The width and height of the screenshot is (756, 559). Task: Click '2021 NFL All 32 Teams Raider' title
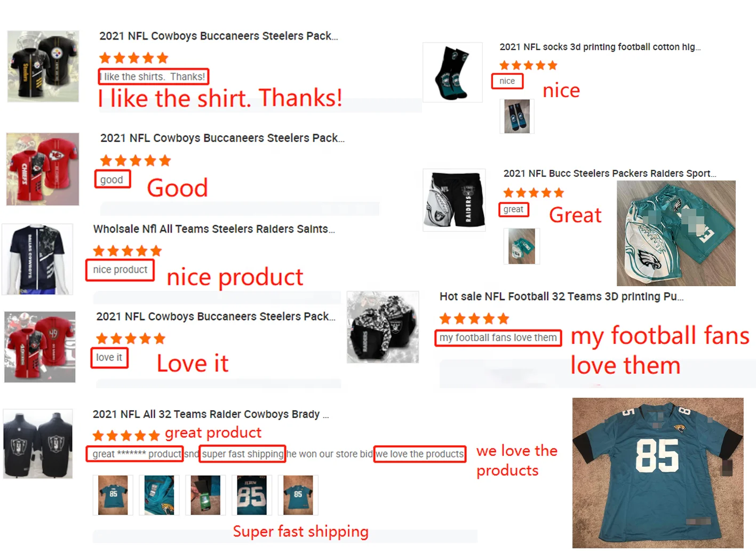point(211,414)
